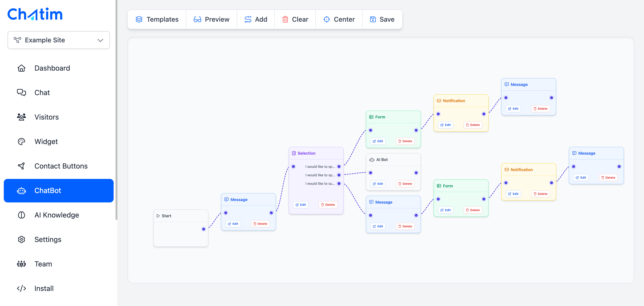Click the Widget palette icon

tap(21, 141)
